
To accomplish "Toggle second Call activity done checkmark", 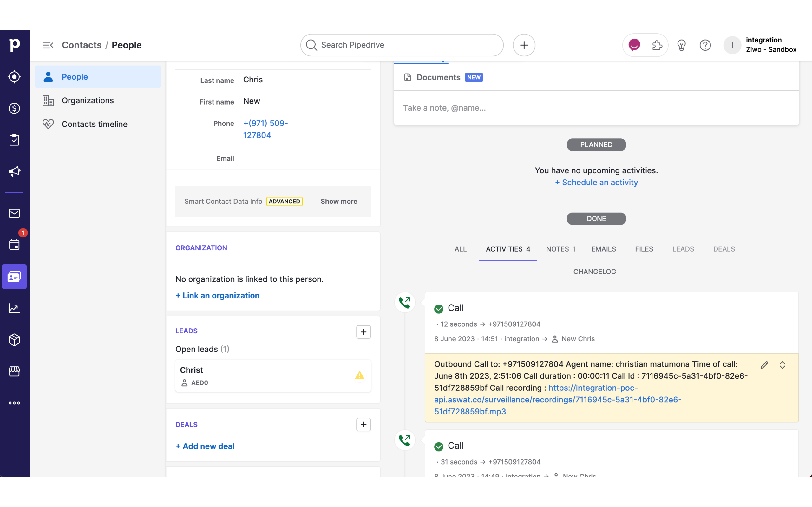I will click(439, 446).
